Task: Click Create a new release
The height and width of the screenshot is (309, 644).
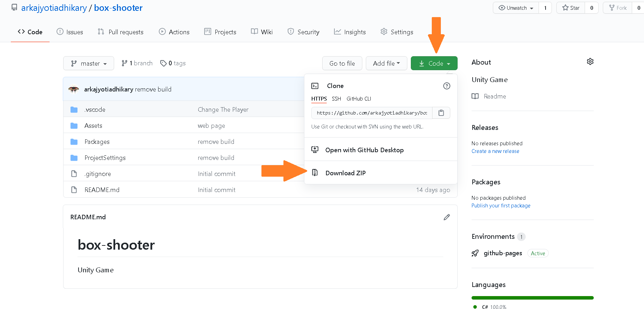Action: coord(495,151)
